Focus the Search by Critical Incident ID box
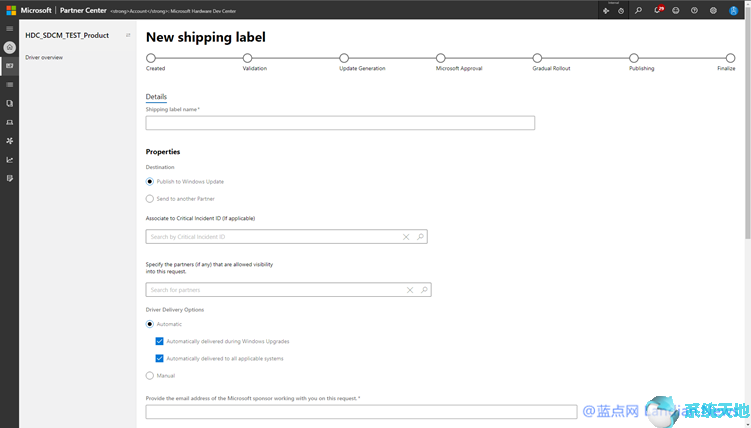 click(286, 237)
